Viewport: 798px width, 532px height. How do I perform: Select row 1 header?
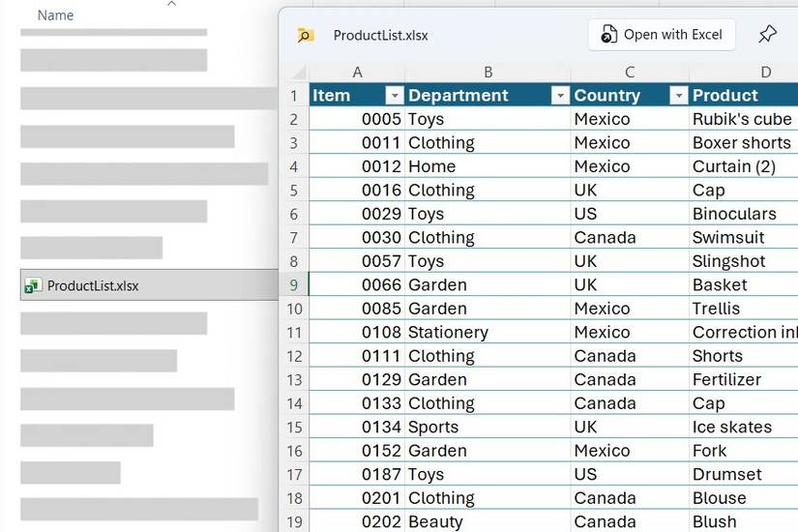point(294,95)
